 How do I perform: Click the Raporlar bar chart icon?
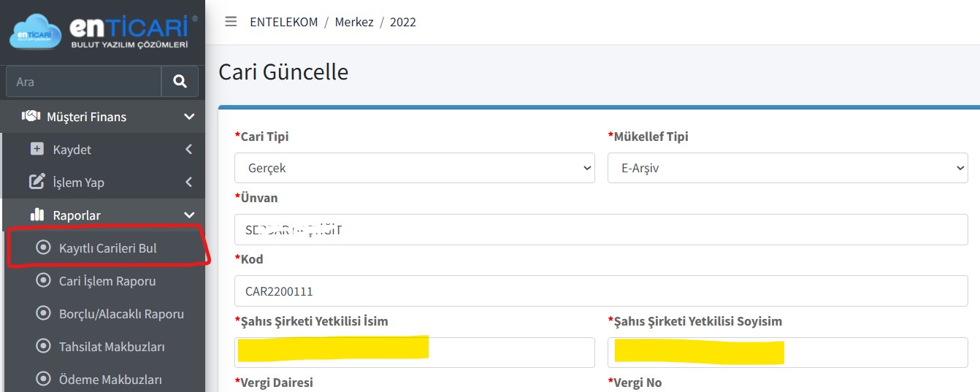[37, 215]
